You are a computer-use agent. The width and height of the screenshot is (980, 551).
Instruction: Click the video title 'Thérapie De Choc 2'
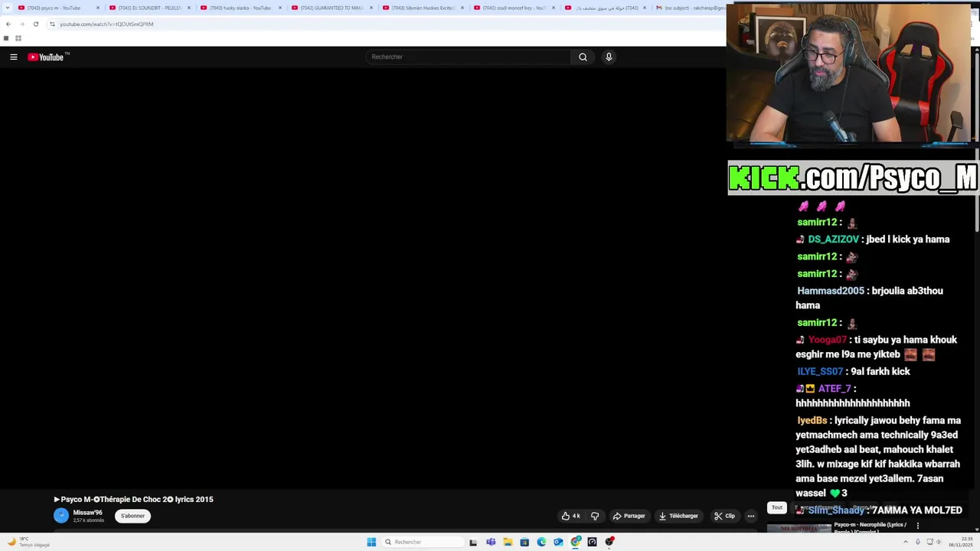coord(133,499)
